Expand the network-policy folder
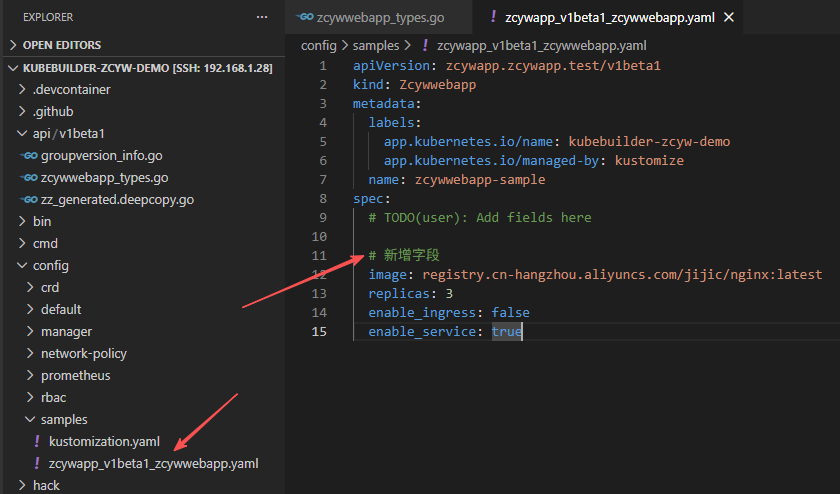This screenshot has height=494, width=840. point(31,354)
